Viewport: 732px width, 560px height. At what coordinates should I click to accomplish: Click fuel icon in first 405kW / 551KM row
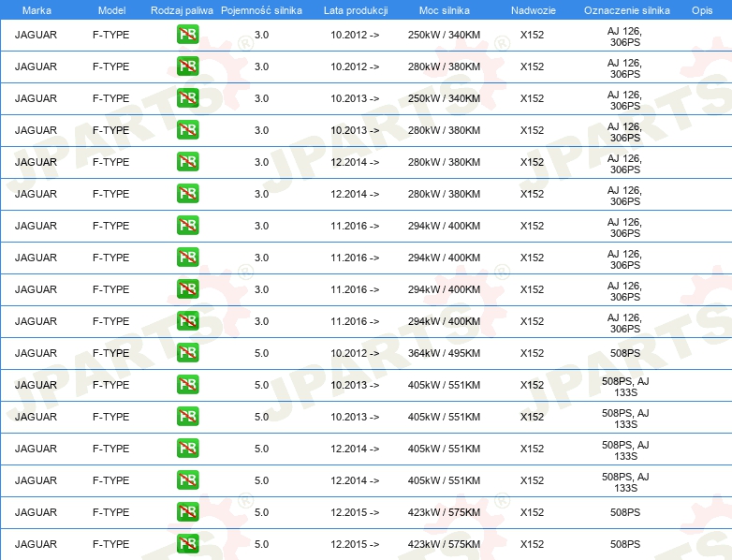187,385
